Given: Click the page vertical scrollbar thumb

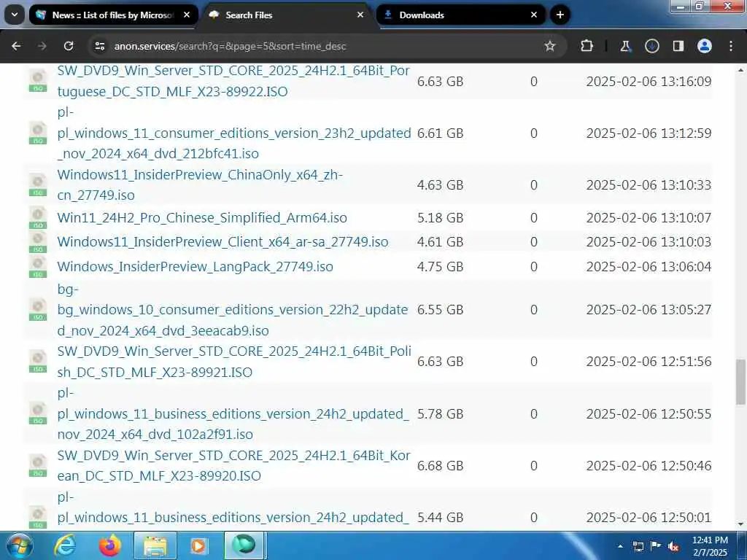Looking at the screenshot, I should point(741,382).
